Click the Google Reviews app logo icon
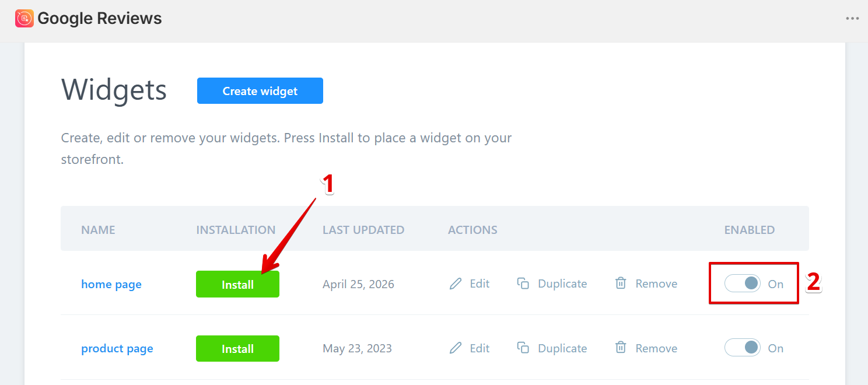Image resolution: width=868 pixels, height=385 pixels. (x=24, y=19)
